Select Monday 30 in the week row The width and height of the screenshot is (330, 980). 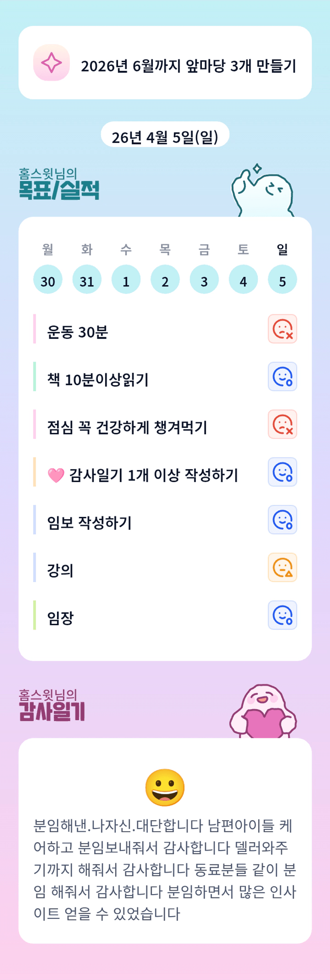click(48, 280)
